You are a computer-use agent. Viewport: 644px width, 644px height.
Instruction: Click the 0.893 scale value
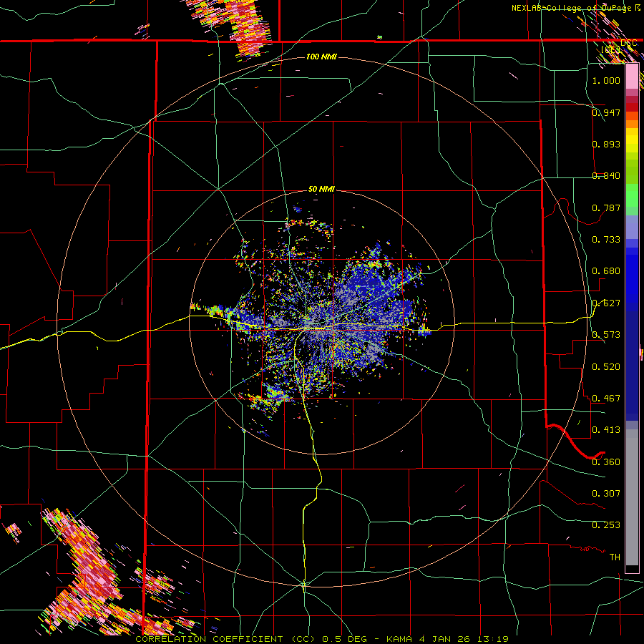click(606, 144)
